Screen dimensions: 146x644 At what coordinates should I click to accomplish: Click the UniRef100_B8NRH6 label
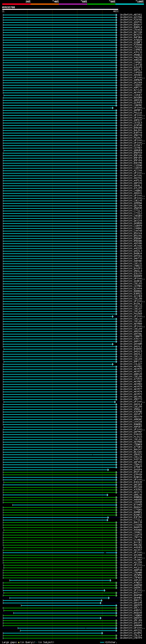click(x=131, y=497)
